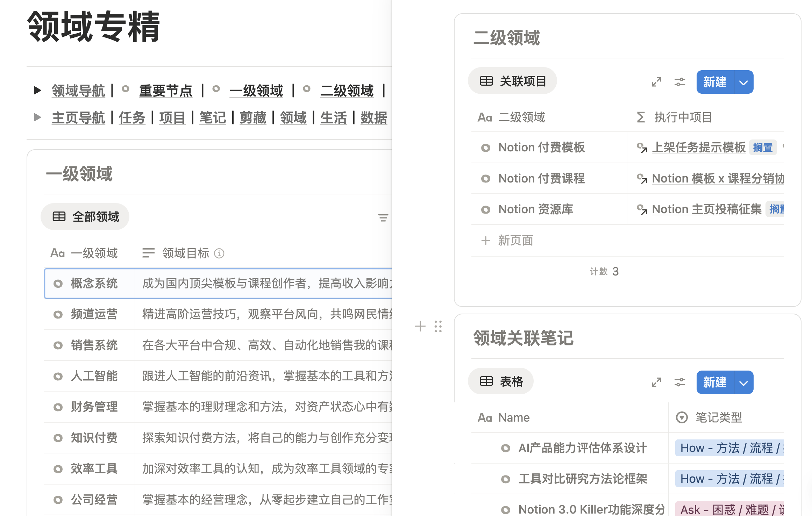Open dropdown arrow beside 关联项目 新建 button
This screenshot has width=812, height=516.
743,83
